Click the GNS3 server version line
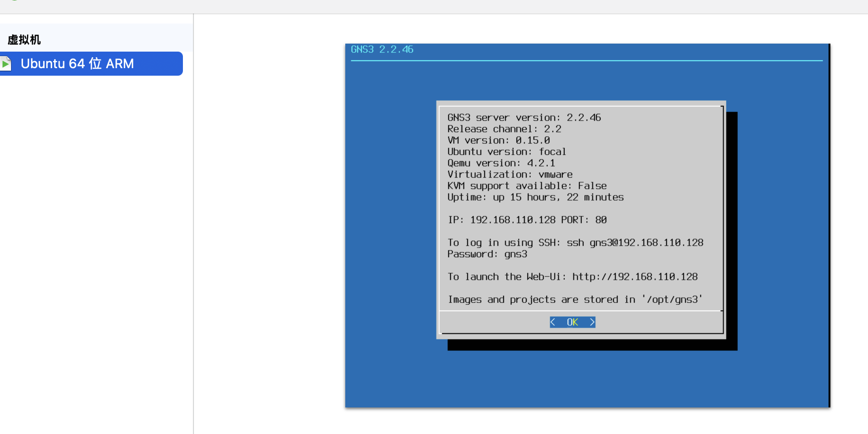868x434 pixels. tap(524, 117)
